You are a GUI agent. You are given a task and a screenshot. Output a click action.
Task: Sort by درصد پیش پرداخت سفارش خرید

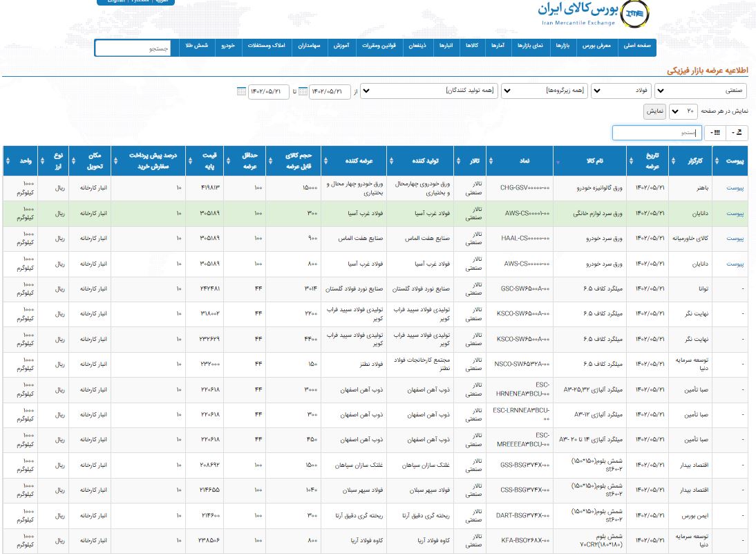click(149, 160)
